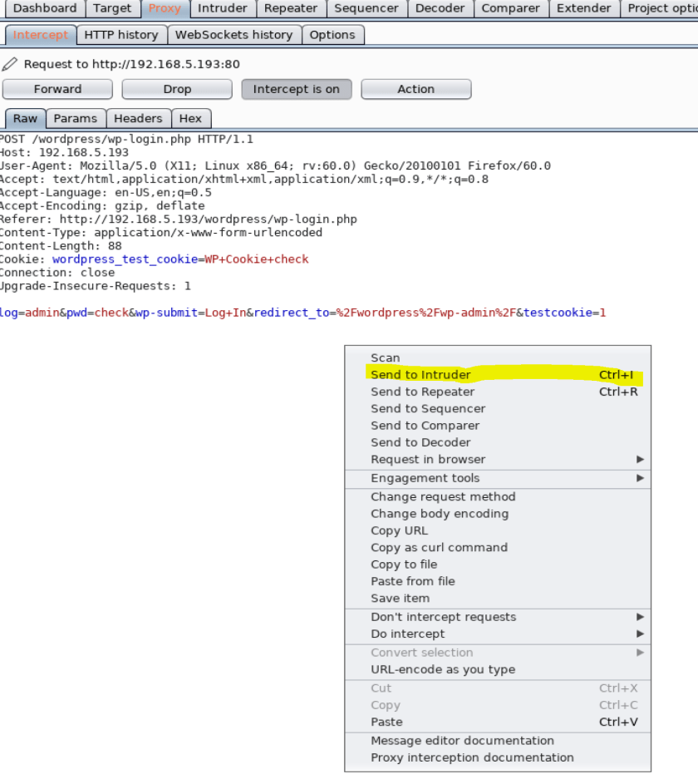Expand the Engagement tools submenu
Viewport: 698px width, 784px height.
pyautogui.click(x=425, y=478)
